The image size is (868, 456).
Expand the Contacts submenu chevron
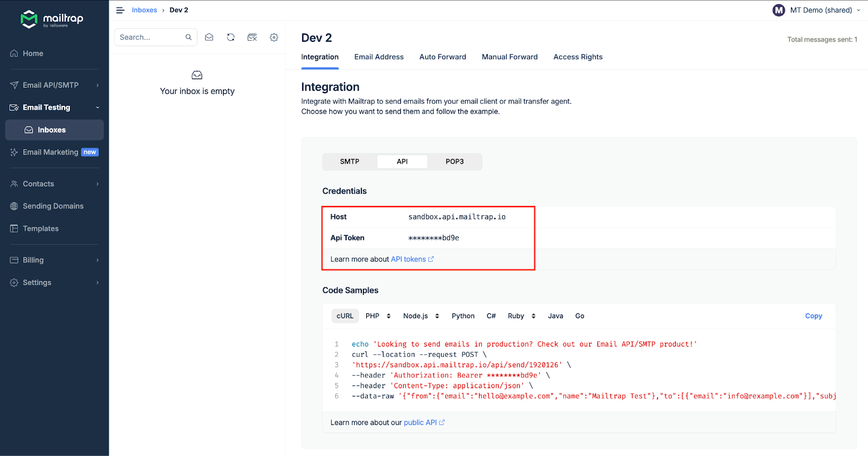pos(98,184)
